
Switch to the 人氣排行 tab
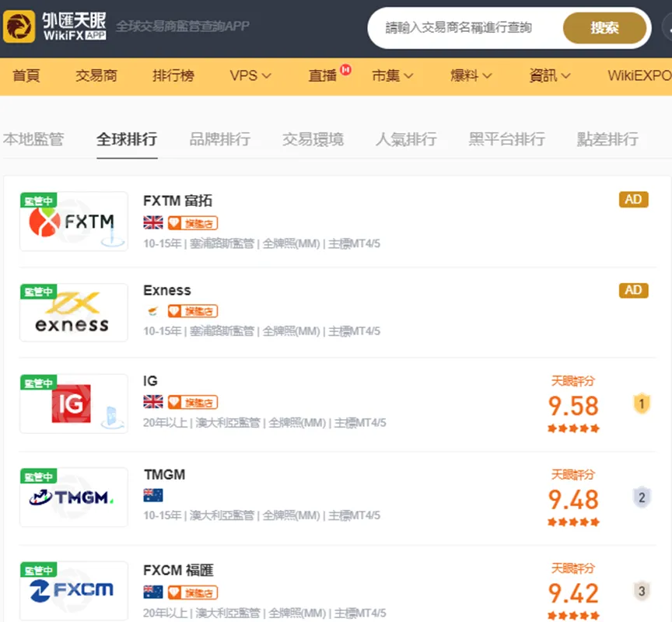406,140
